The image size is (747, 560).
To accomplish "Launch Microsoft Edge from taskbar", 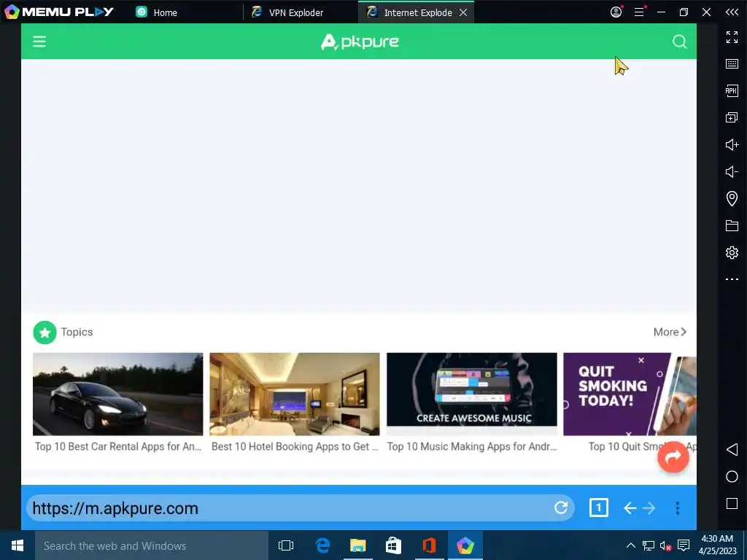I will [x=322, y=545].
